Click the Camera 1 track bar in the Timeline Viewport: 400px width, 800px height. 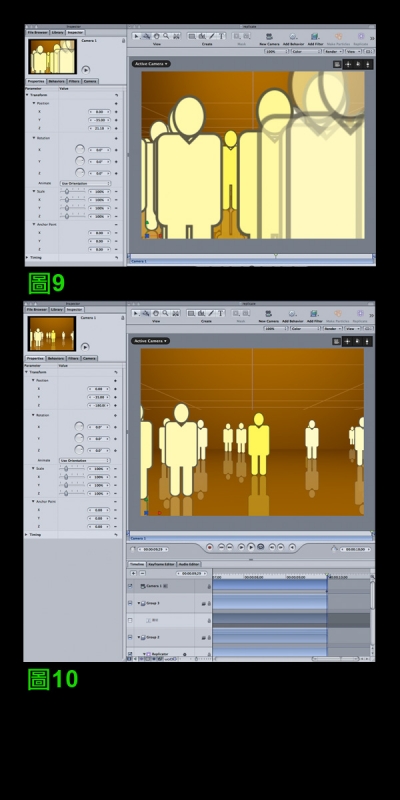click(269, 585)
